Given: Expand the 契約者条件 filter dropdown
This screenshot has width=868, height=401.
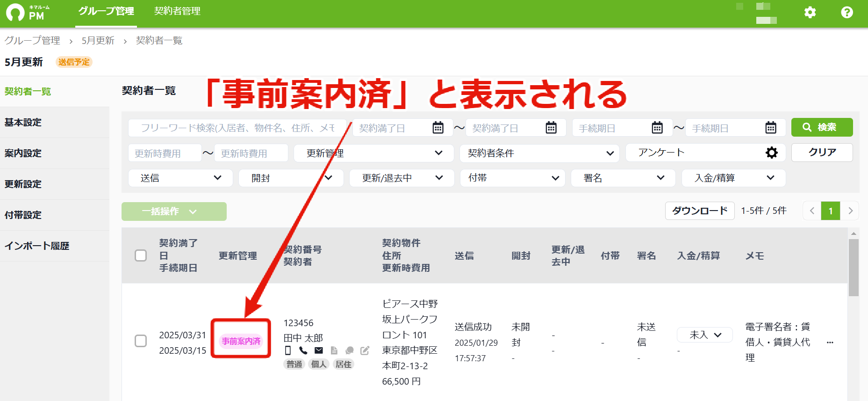Looking at the screenshot, I should [539, 153].
